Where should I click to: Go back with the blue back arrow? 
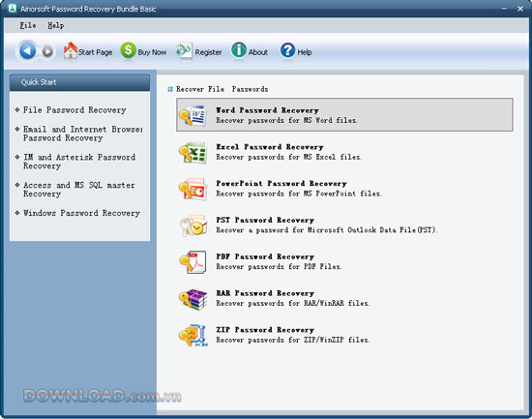(27, 51)
